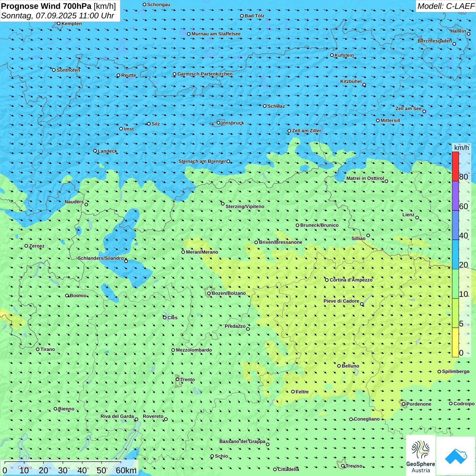Click the '60km' scale bar label

pyautogui.click(x=126, y=470)
